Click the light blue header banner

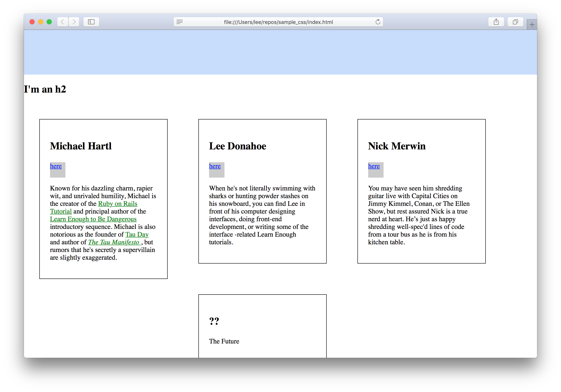click(x=280, y=52)
